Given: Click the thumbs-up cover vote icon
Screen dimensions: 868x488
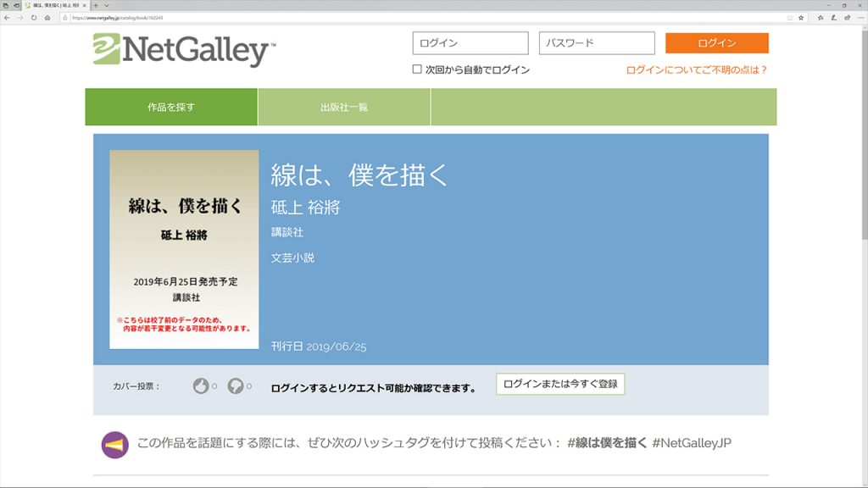Looking at the screenshot, I should pos(200,385).
